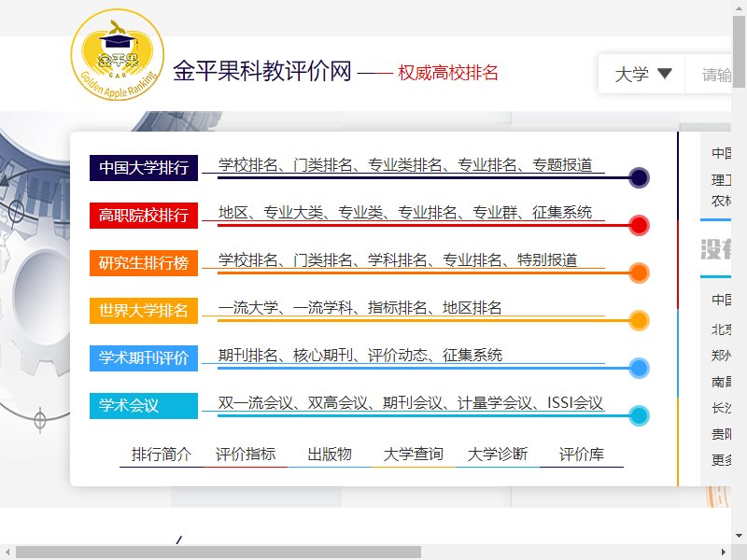Viewport: 747px width, 560px height.
Task: Click 专业排名 in the 高职院校排行 row
Action: click(x=428, y=213)
